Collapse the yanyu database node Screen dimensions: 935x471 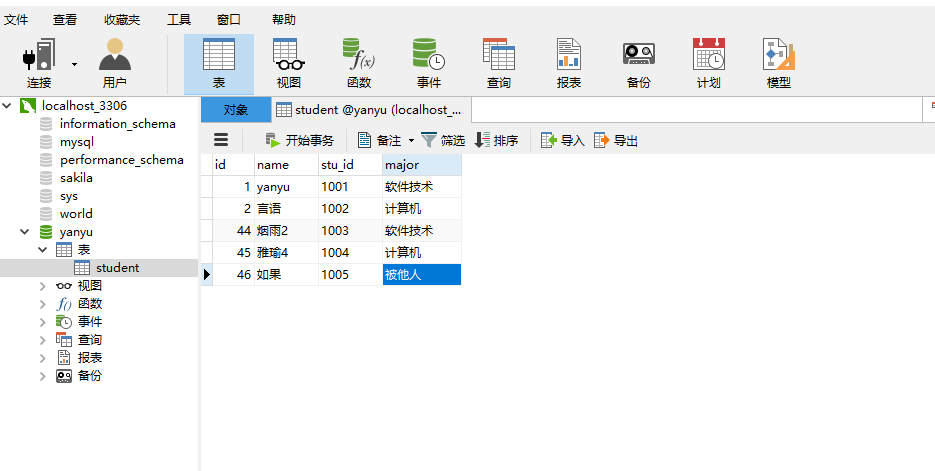click(x=24, y=232)
